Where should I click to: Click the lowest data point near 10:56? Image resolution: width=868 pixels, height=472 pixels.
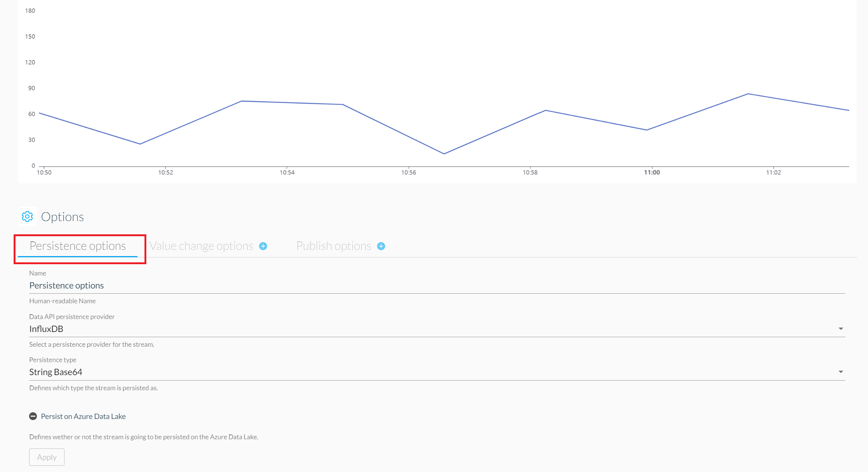point(444,154)
